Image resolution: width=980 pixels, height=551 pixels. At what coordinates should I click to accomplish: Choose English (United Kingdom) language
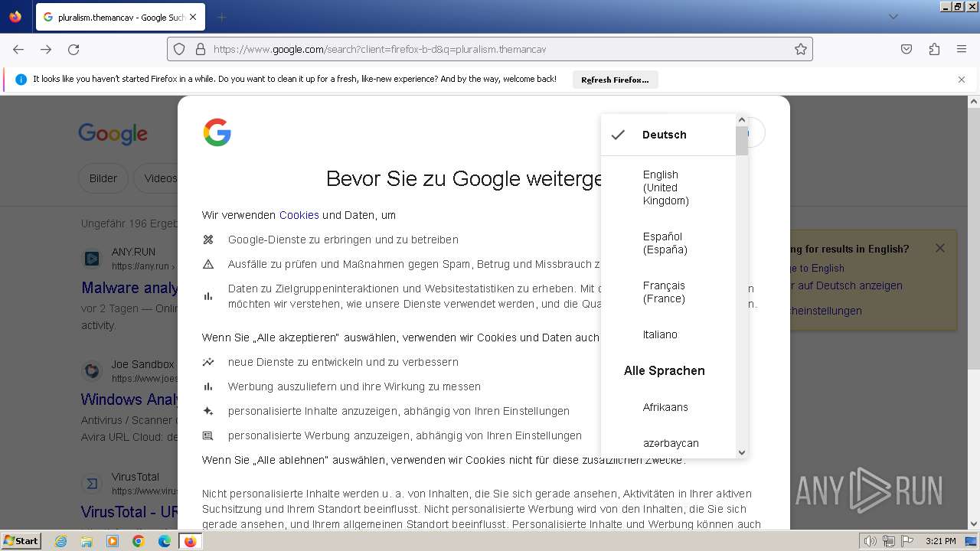click(668, 187)
